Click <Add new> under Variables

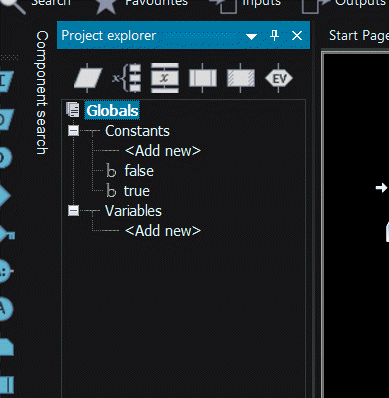(163, 231)
